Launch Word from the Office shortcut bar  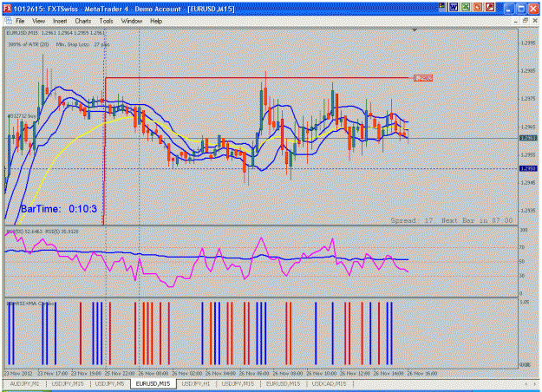[x=454, y=7]
